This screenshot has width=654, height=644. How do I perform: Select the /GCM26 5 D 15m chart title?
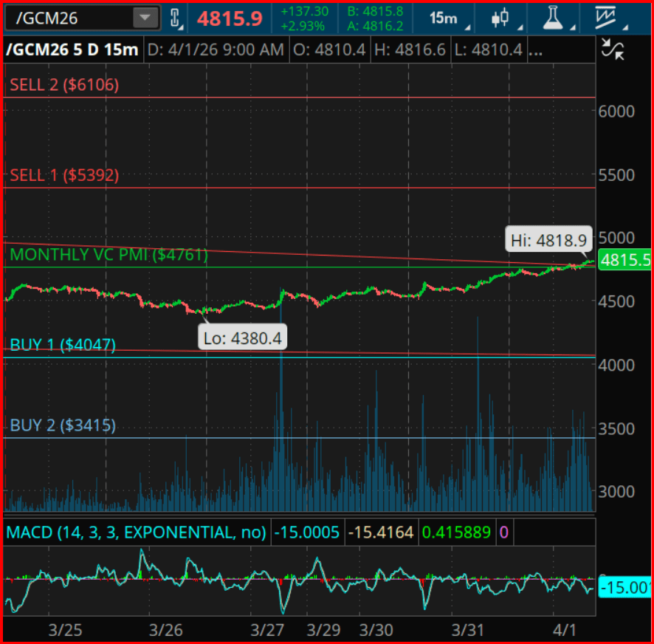point(72,50)
